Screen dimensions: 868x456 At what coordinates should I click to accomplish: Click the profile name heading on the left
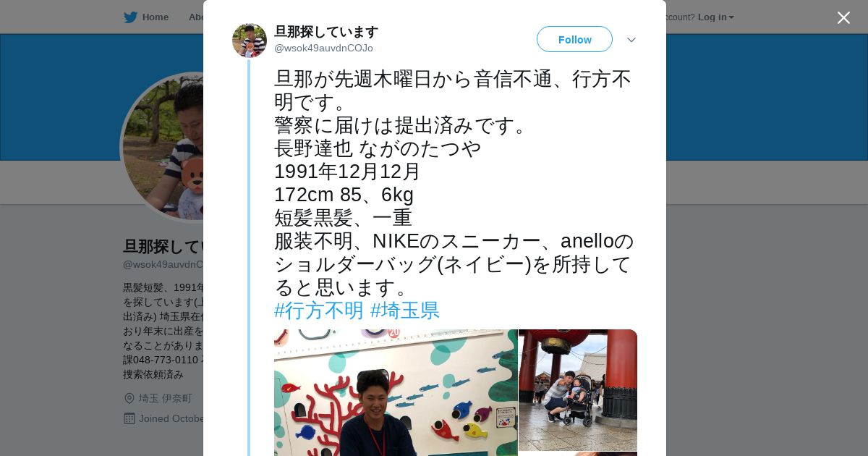click(163, 246)
